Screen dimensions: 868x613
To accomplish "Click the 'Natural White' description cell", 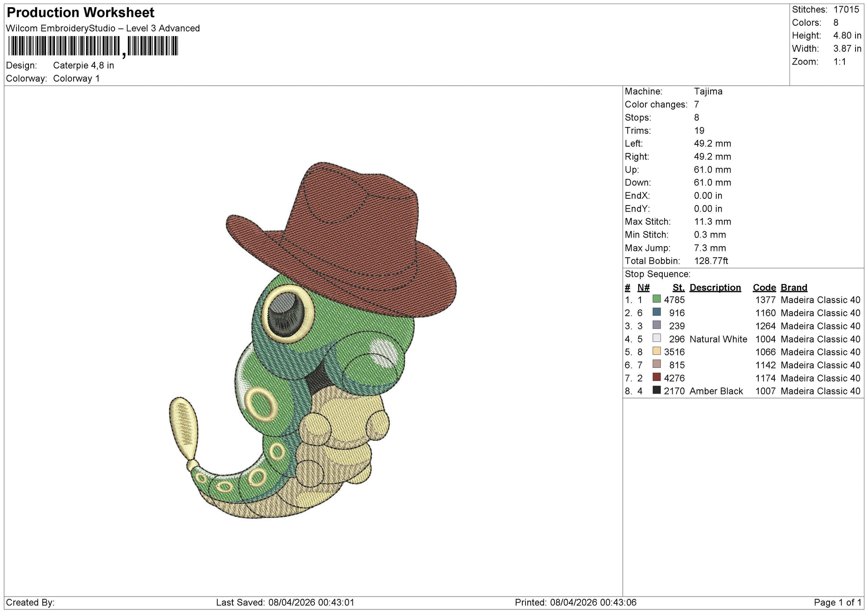I will click(718, 339).
